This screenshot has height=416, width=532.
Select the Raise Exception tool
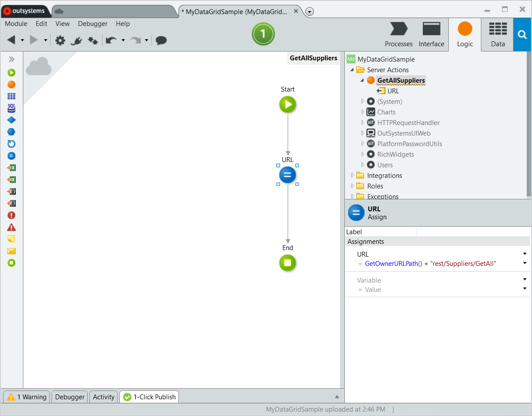click(11, 215)
